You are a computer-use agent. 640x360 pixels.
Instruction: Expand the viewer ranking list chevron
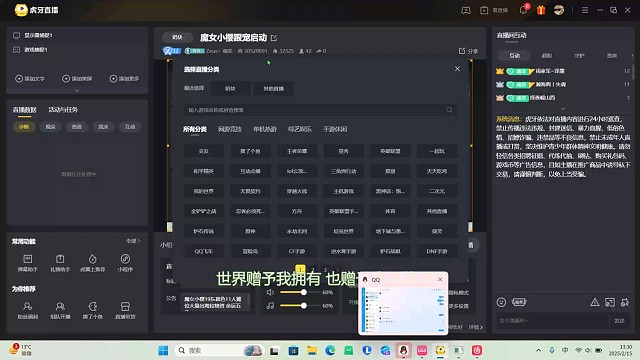click(563, 109)
